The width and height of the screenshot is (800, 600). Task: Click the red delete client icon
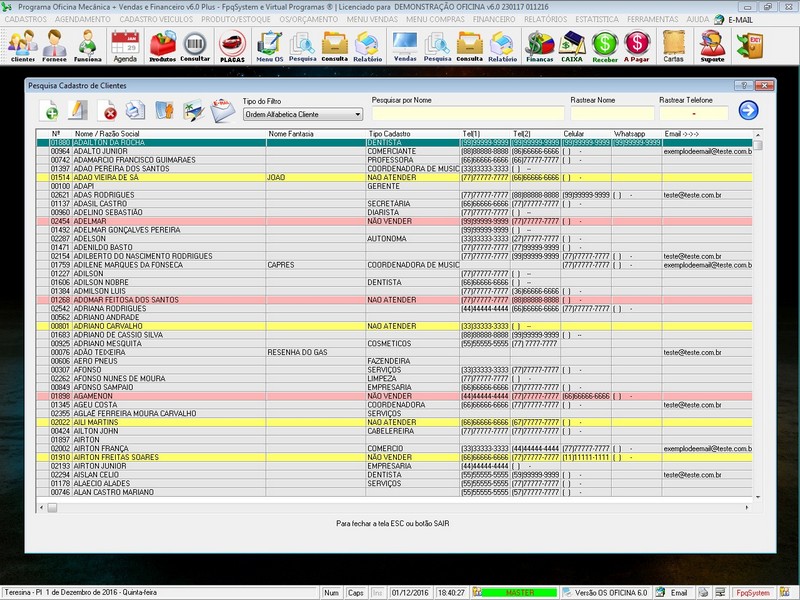click(109, 110)
